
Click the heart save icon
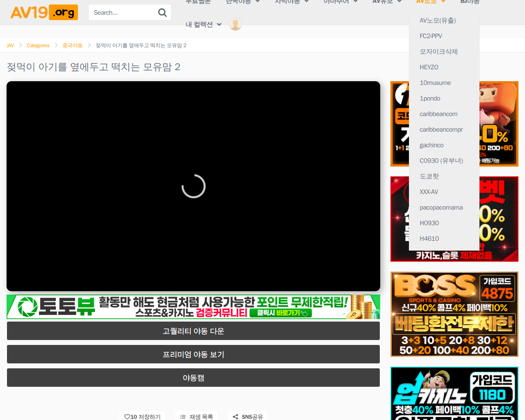tap(127, 417)
